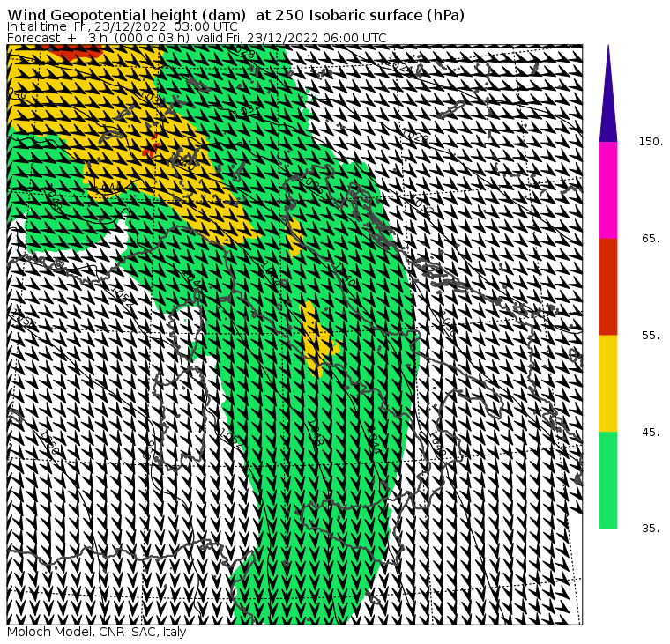The width and height of the screenshot is (670, 644).
Task: Click the 'Forecast + 3 h' validity line
Action: coord(197,38)
